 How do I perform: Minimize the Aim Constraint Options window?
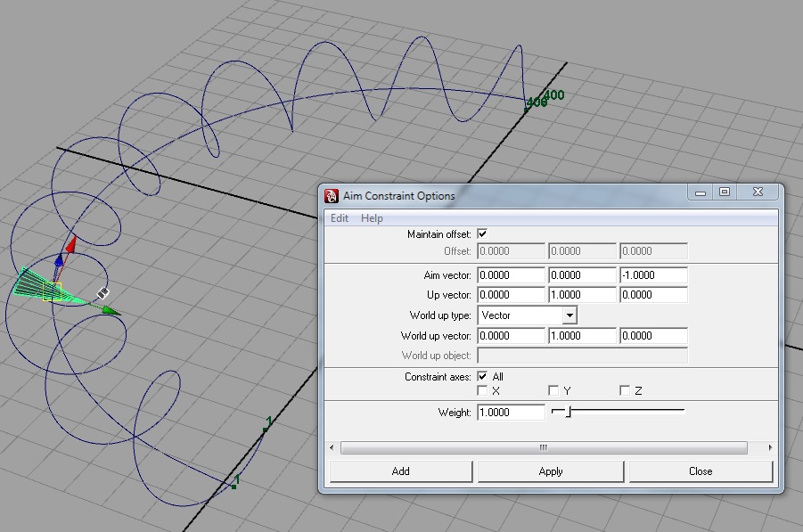701,192
